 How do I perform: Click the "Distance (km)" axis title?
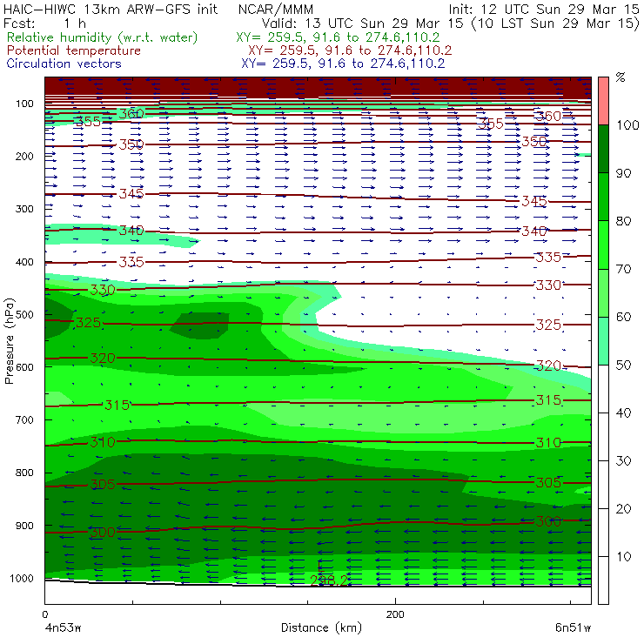321,628
